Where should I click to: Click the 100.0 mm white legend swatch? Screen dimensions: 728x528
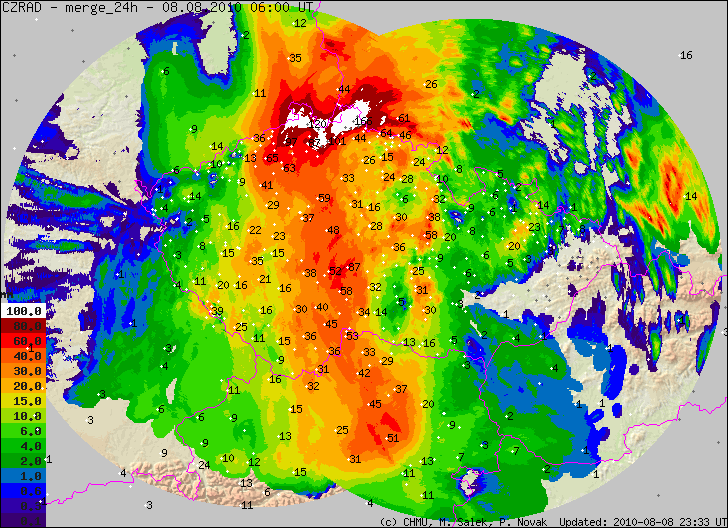[x=23, y=311]
